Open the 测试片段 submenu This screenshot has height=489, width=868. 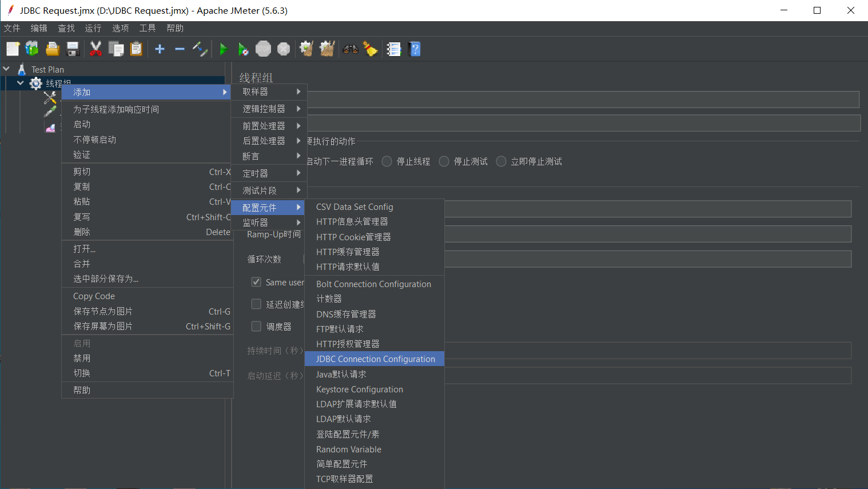coord(269,190)
